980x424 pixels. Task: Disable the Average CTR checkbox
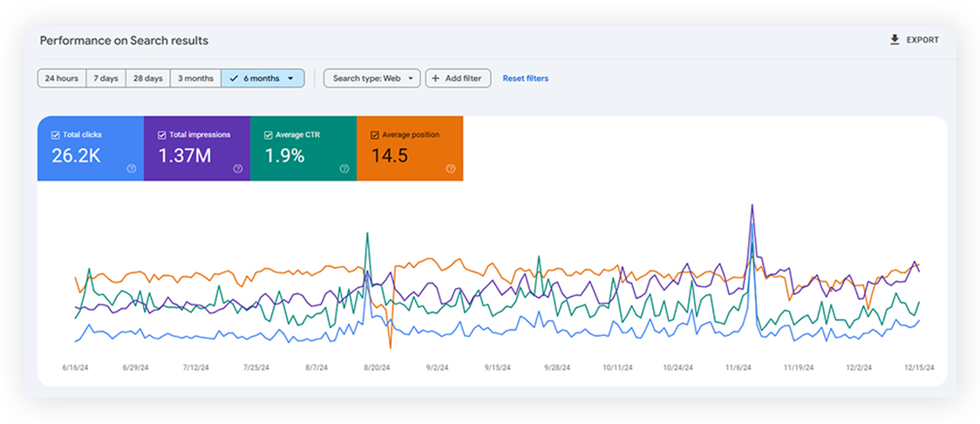click(269, 135)
